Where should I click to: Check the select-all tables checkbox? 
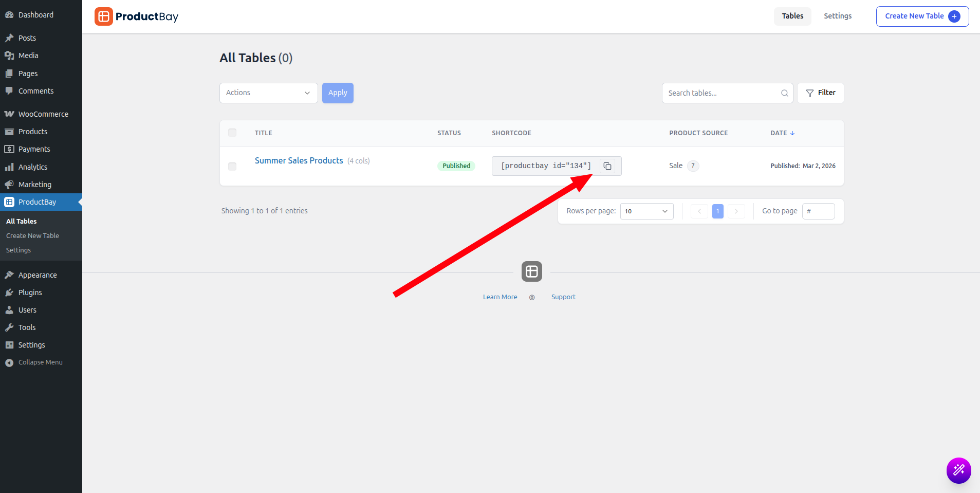click(232, 133)
